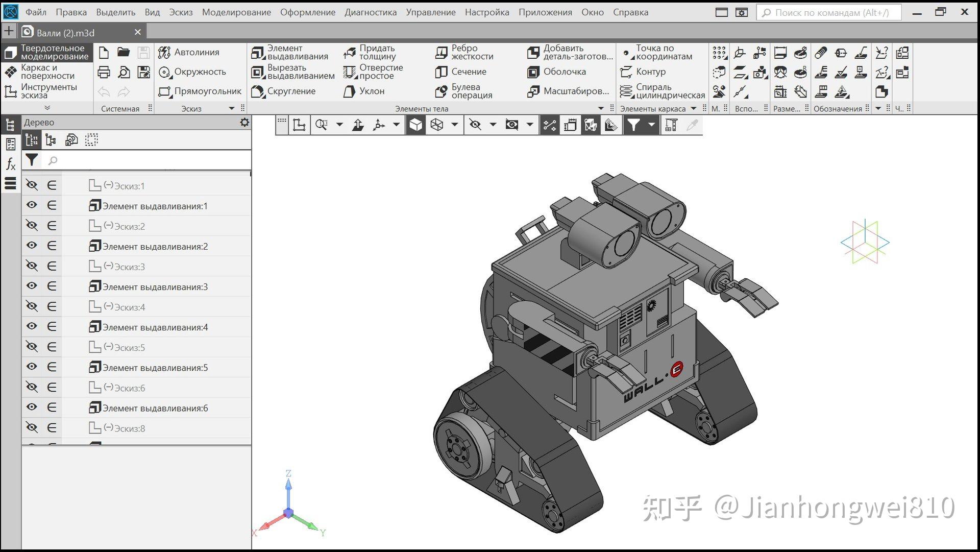Click the filter funnel icon in tree panel
This screenshot has height=552, width=980.
32,160
